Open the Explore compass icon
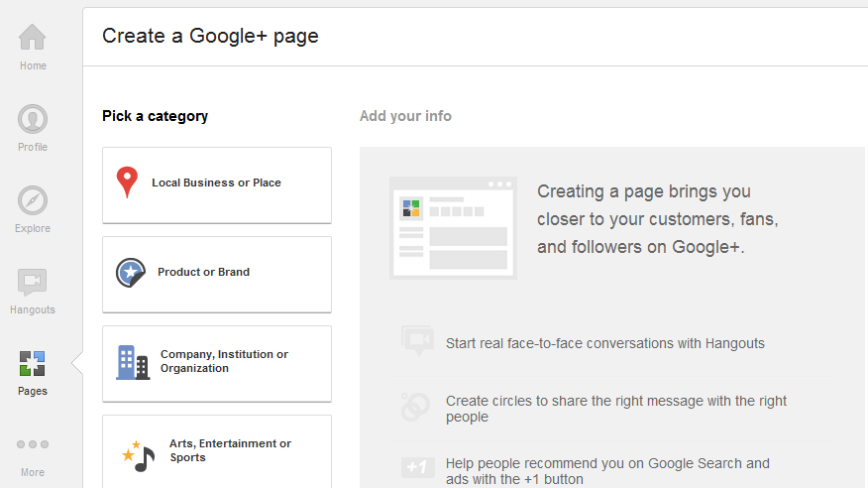Image resolution: width=868 pixels, height=488 pixels. (33, 200)
